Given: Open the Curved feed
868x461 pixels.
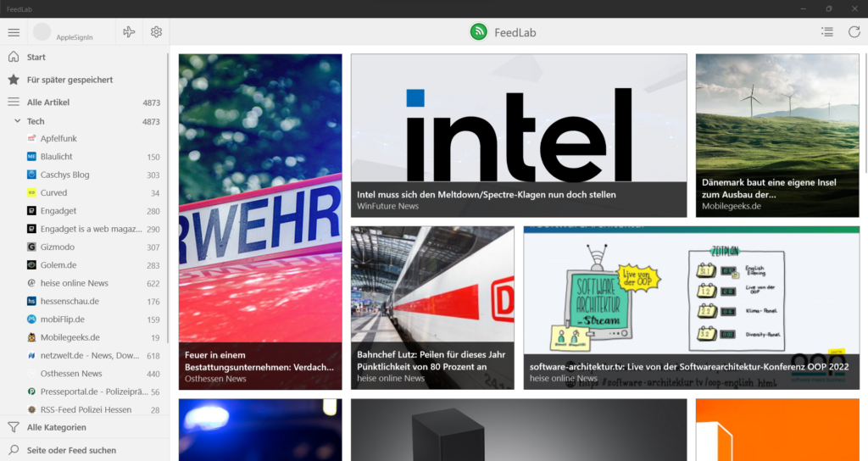Looking at the screenshot, I should [83, 192].
